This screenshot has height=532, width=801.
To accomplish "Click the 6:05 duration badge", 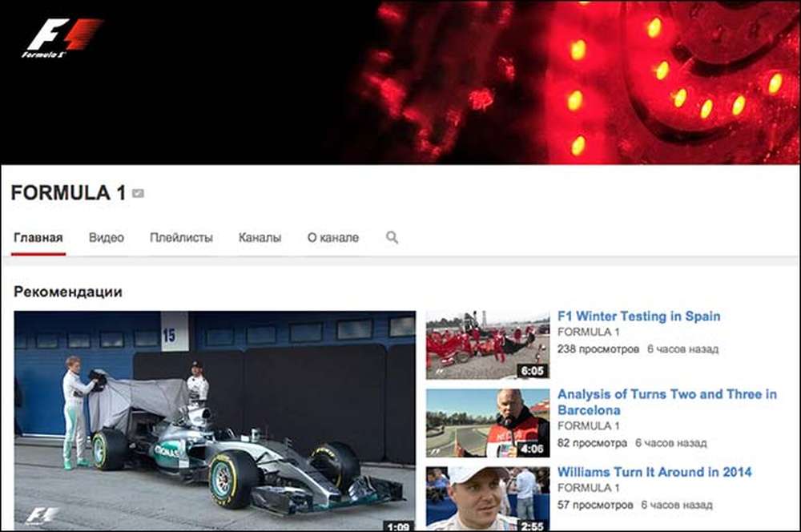I will point(532,371).
